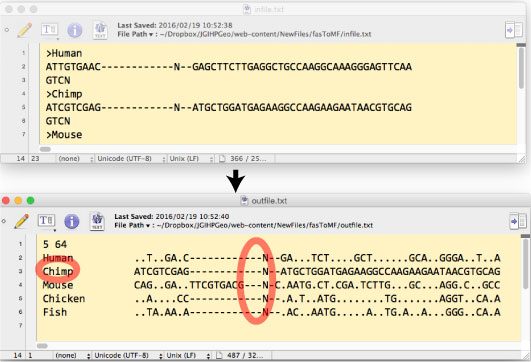Click the document proxy icon beside outfile.txt title
Image resolution: width=531 pixels, height=362 pixels.
[x=245, y=200]
